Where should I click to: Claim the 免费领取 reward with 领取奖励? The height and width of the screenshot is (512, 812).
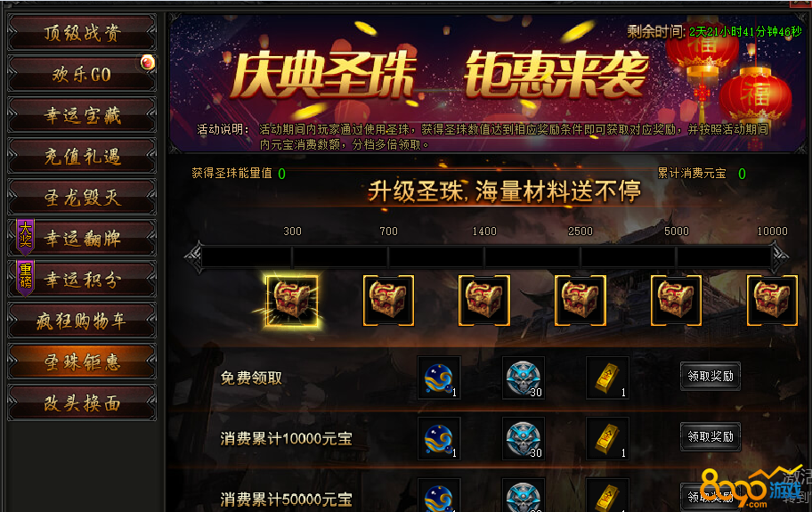click(710, 377)
